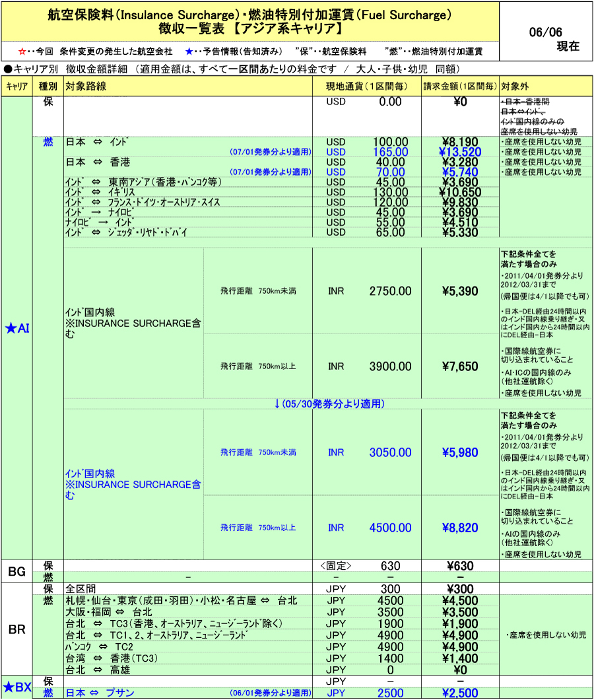
Task: Click the ¥5,390 amount
Action: (x=460, y=291)
